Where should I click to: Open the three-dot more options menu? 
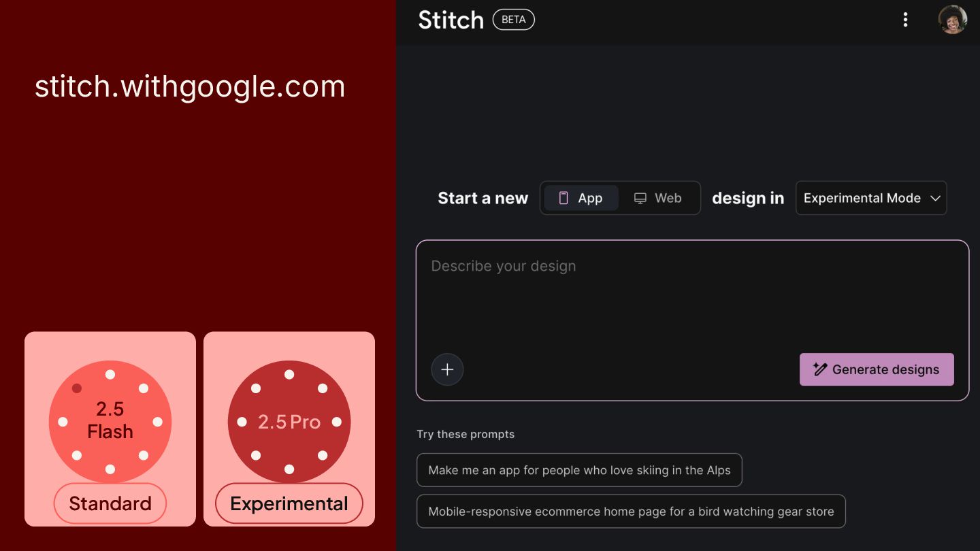coord(905,20)
